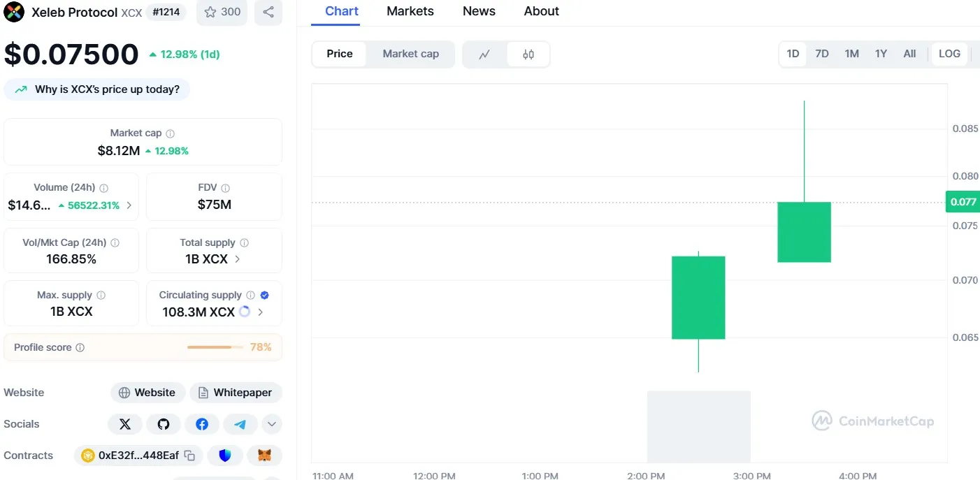980x480 pixels.
Task: Open the News tab
Action: [479, 11]
